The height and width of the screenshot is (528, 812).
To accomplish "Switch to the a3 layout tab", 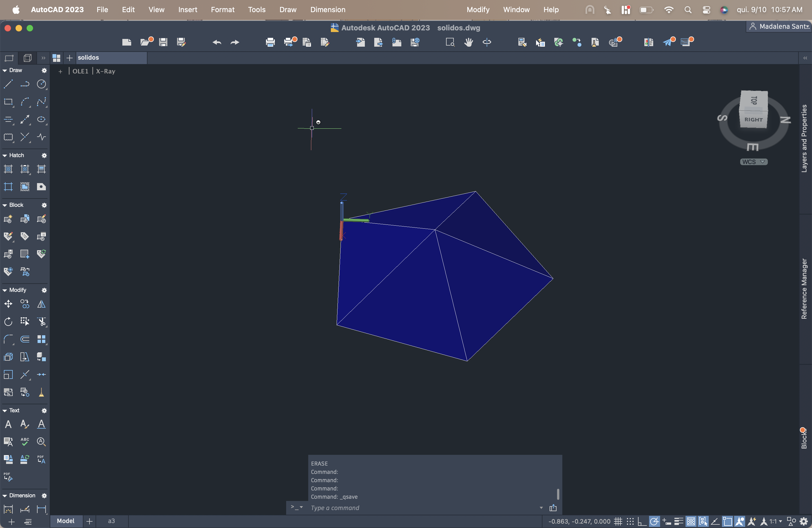I will pos(111,521).
